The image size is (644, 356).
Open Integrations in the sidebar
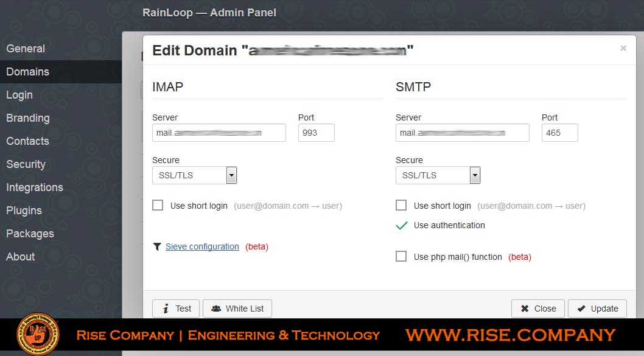tap(35, 187)
